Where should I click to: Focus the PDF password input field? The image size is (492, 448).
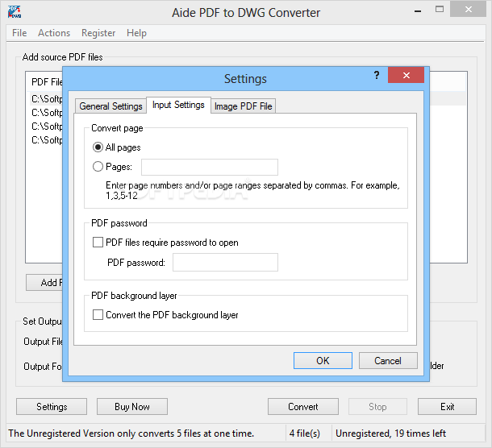click(x=225, y=263)
